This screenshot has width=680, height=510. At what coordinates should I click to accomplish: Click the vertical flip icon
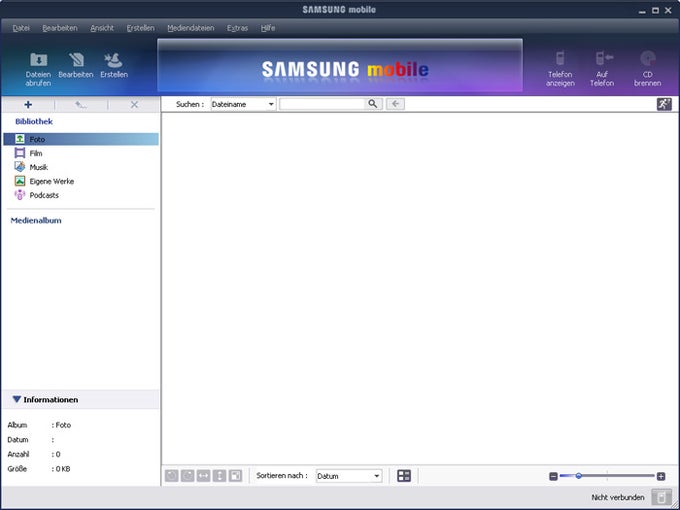tap(219, 476)
